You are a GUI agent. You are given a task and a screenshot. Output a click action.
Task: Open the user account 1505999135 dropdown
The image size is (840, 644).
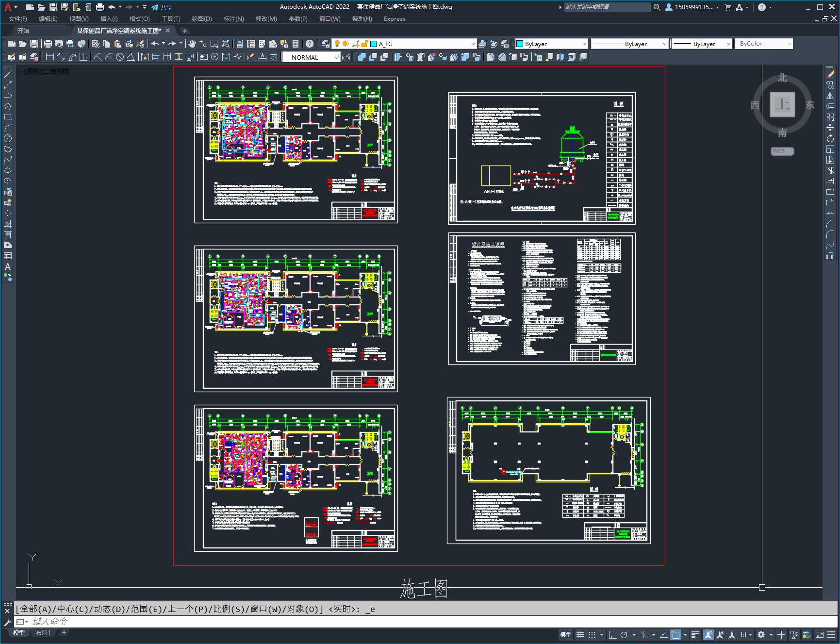[691, 7]
